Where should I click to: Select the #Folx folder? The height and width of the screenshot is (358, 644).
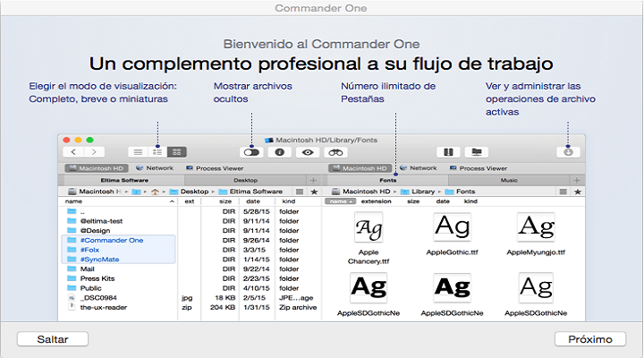(x=191, y=250)
